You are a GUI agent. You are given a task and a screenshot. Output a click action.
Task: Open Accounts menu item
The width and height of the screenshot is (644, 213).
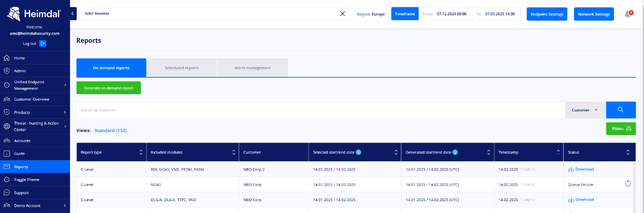pyautogui.click(x=35, y=141)
